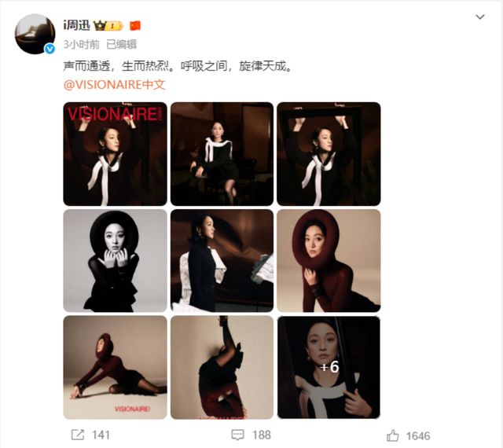Expand the +6 more photos thumbnail
The height and width of the screenshot is (448, 503).
pos(329,368)
